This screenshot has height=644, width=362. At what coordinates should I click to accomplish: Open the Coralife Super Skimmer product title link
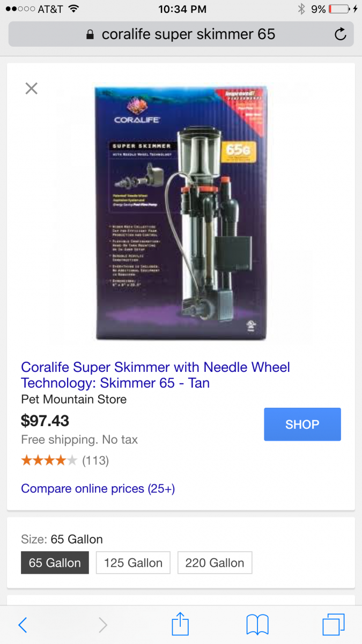[x=156, y=375]
